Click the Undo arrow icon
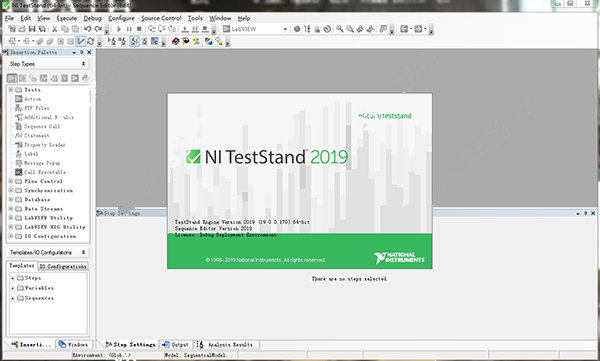The image size is (600, 361). pyautogui.click(x=88, y=29)
